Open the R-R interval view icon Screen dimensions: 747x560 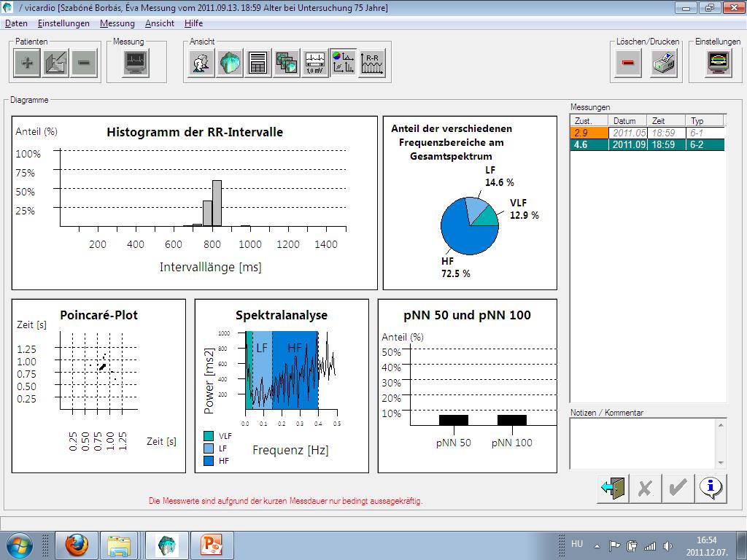(x=372, y=63)
